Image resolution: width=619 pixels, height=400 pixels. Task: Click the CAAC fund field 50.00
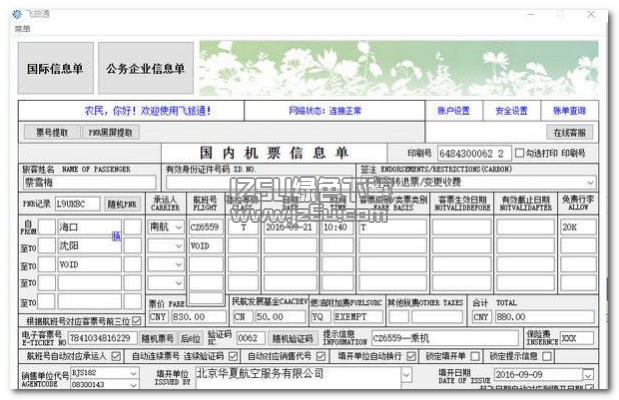(281, 317)
